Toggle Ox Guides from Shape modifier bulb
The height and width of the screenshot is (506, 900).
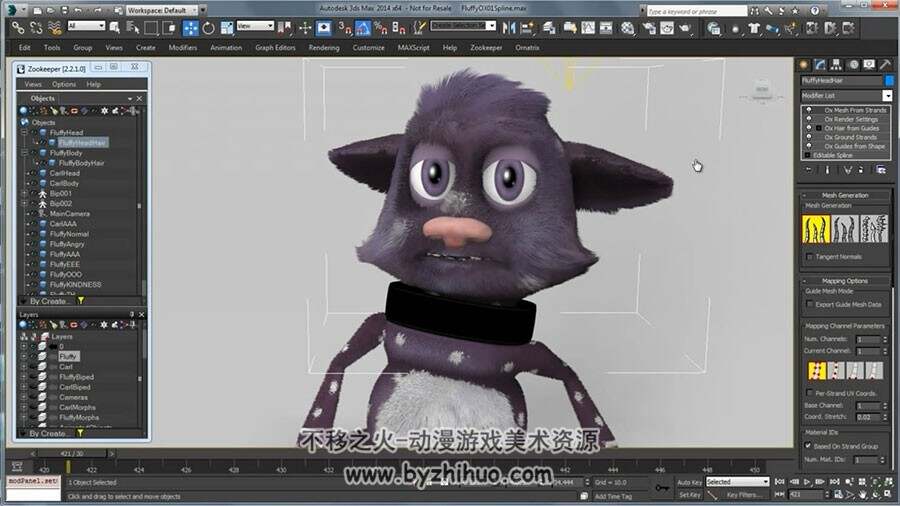coord(809,146)
